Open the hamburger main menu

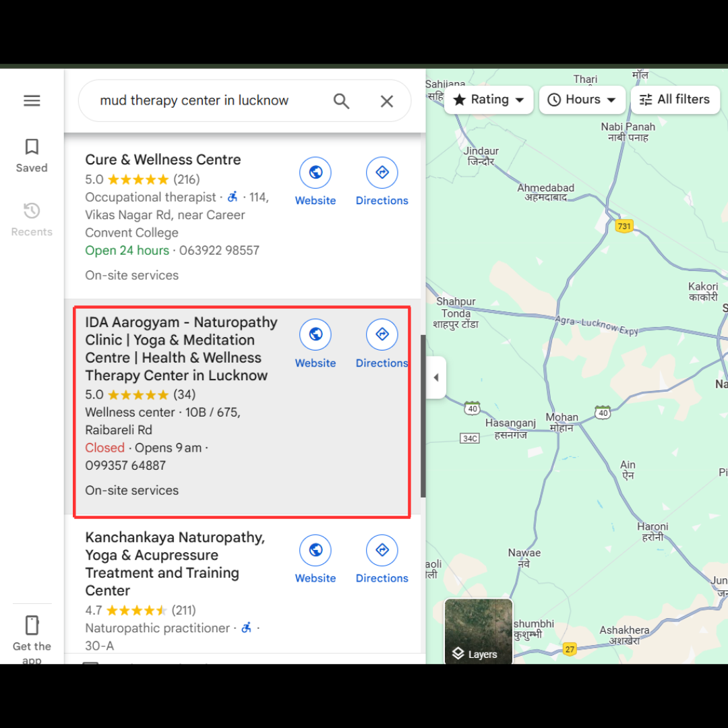point(32,101)
